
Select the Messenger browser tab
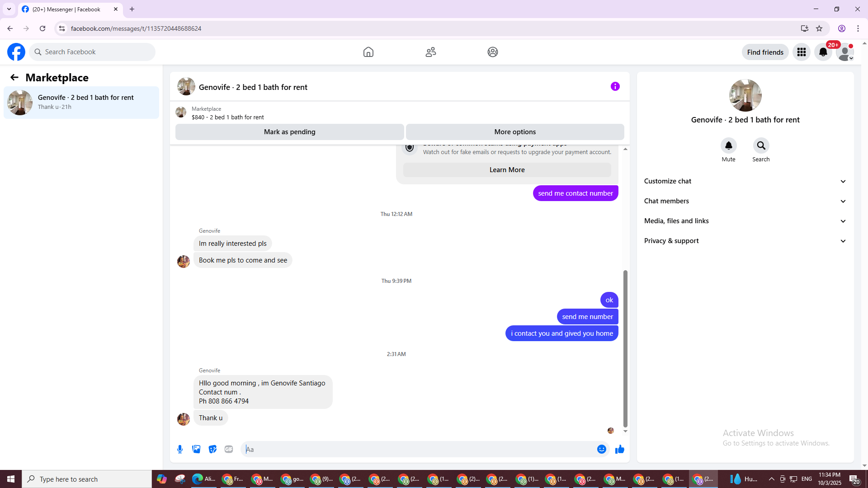point(70,9)
